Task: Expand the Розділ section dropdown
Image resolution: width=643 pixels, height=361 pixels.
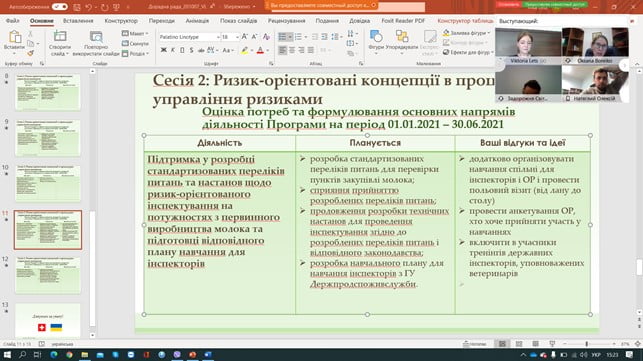Action: coord(135,53)
